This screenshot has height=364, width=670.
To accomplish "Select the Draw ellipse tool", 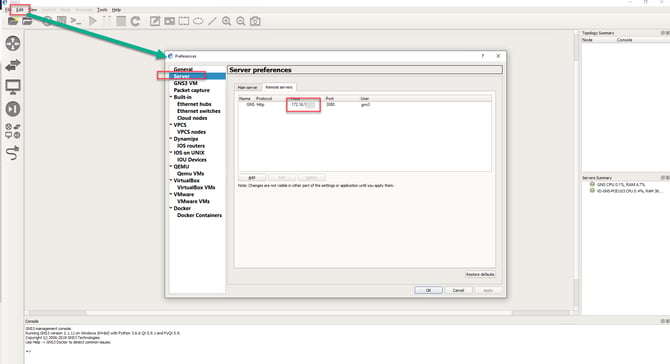I will coord(198,21).
